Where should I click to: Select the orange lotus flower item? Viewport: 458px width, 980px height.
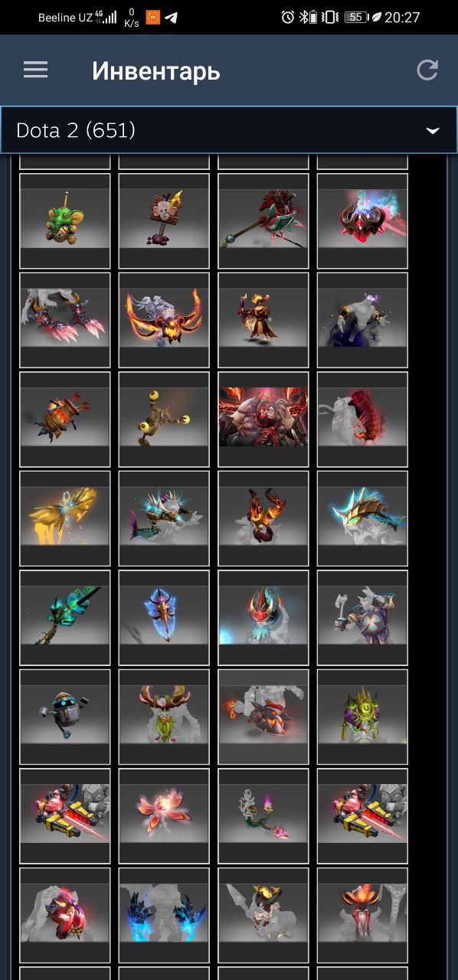pyautogui.click(x=164, y=815)
